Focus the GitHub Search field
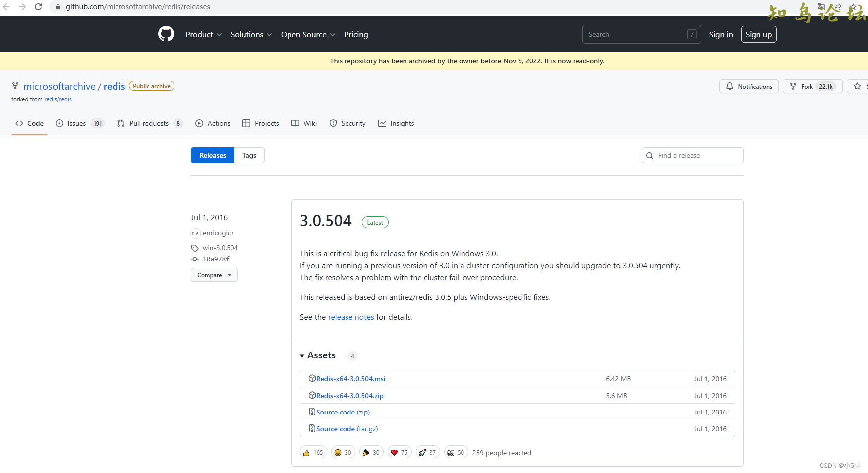This screenshot has width=868, height=473. (641, 34)
